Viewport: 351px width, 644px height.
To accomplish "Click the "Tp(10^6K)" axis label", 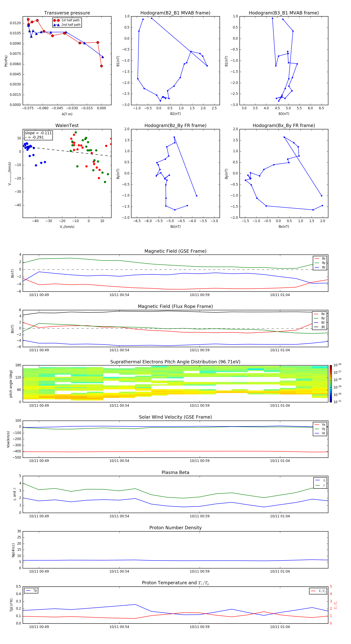I will point(11,605).
